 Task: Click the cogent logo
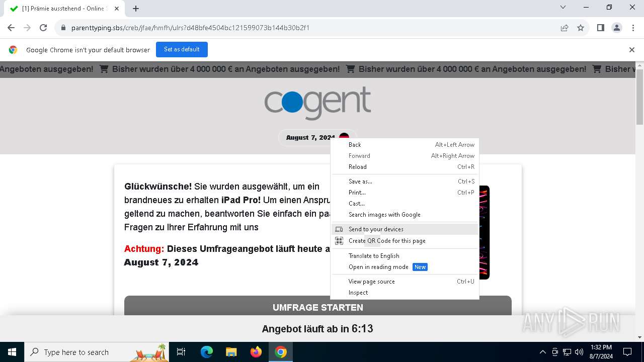(318, 103)
